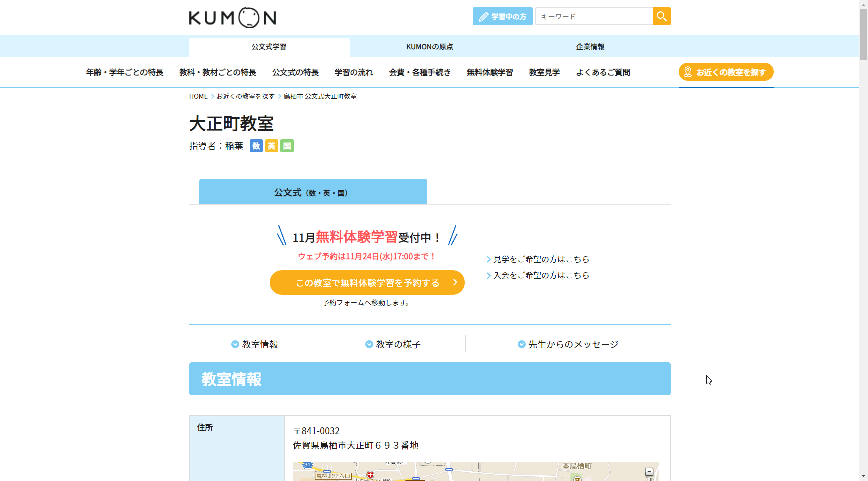
Task: Jump to 先生からのメッセージ section anchor
Action: [568, 344]
